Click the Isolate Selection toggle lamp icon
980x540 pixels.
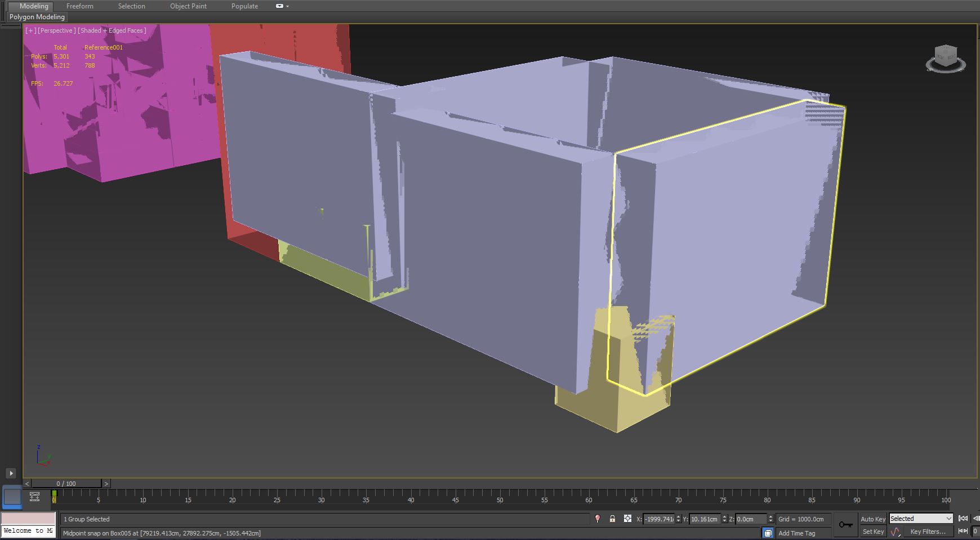click(598, 519)
